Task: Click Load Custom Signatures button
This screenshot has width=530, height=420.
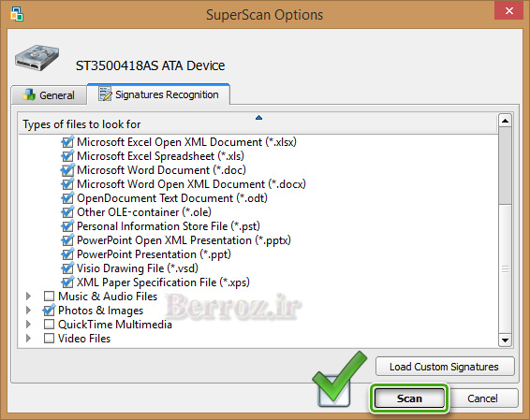Action: [x=445, y=367]
